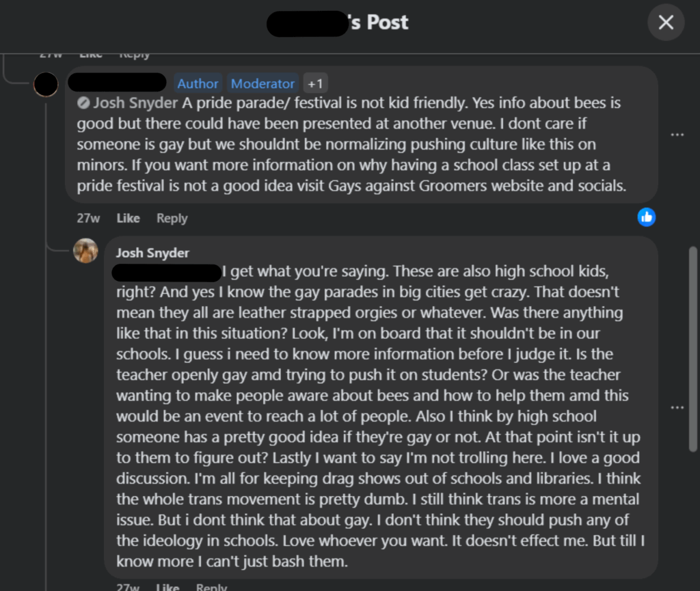The height and width of the screenshot is (591, 700).
Task: Click the 27w timestamp under the Author's comment
Action: pos(88,218)
